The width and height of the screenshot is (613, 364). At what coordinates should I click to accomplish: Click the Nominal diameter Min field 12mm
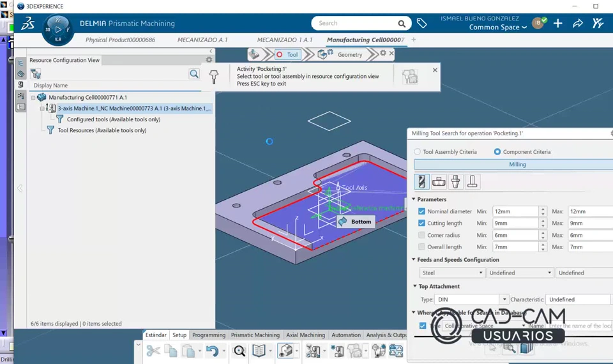point(516,211)
